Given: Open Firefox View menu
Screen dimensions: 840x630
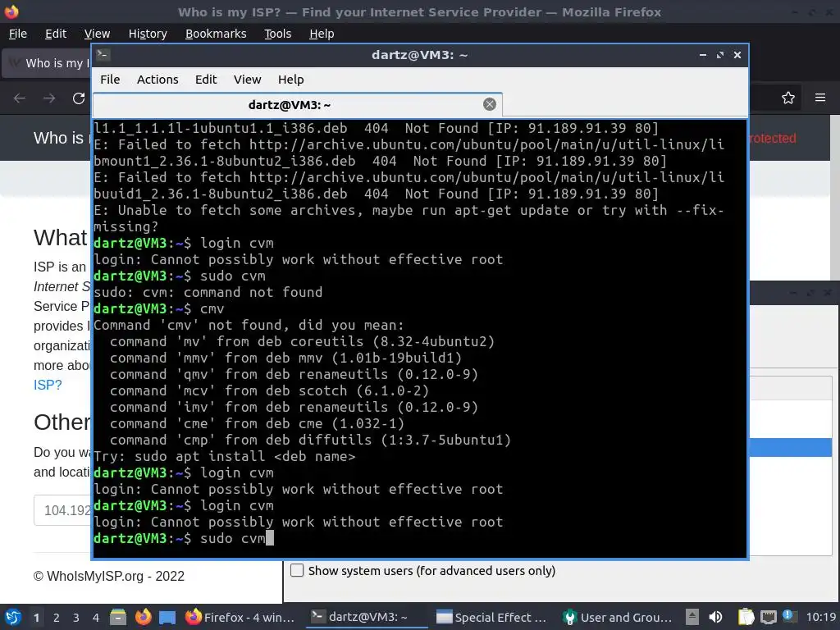Looking at the screenshot, I should 97,34.
